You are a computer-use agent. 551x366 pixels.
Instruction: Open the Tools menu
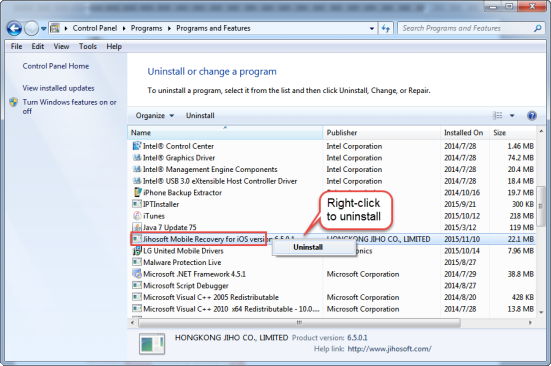[87, 46]
